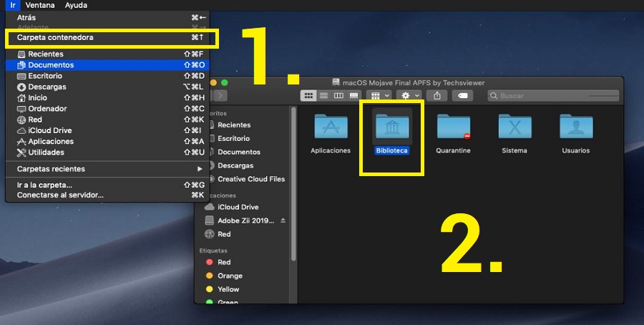Image resolution: width=644 pixels, height=325 pixels.
Task: Select Ordenador in the Ir menu
Action: (x=107, y=109)
